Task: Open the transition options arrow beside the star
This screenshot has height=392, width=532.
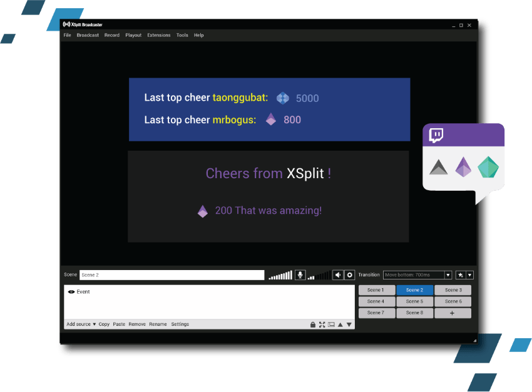Action: pos(470,274)
